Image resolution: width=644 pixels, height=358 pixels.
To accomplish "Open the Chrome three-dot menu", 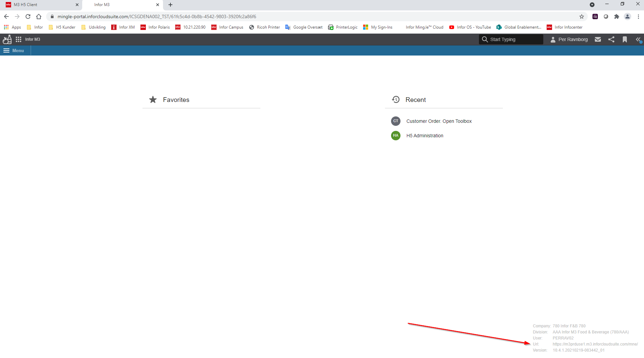I will [x=638, y=16].
